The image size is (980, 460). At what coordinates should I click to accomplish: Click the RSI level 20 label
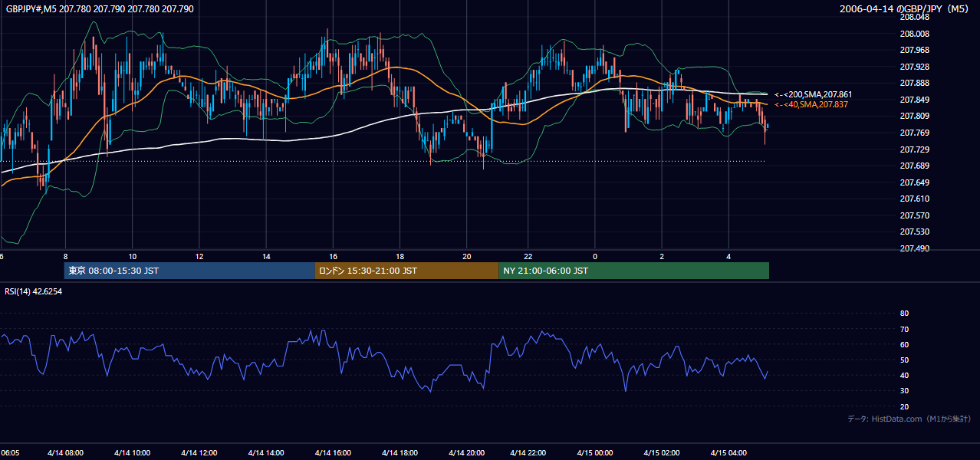[x=904, y=406]
